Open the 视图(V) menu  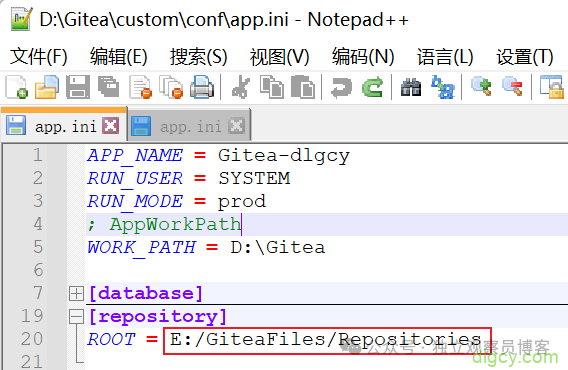point(279,57)
